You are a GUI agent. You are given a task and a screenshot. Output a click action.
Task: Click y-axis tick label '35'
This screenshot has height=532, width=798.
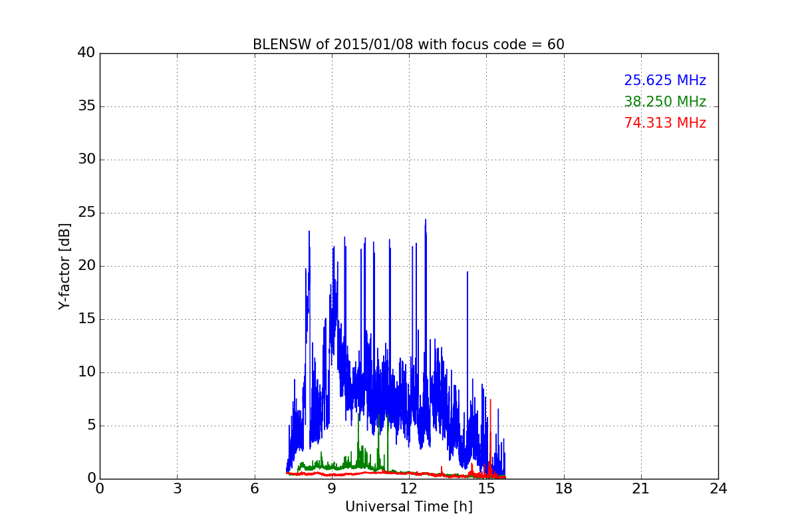[86, 106]
